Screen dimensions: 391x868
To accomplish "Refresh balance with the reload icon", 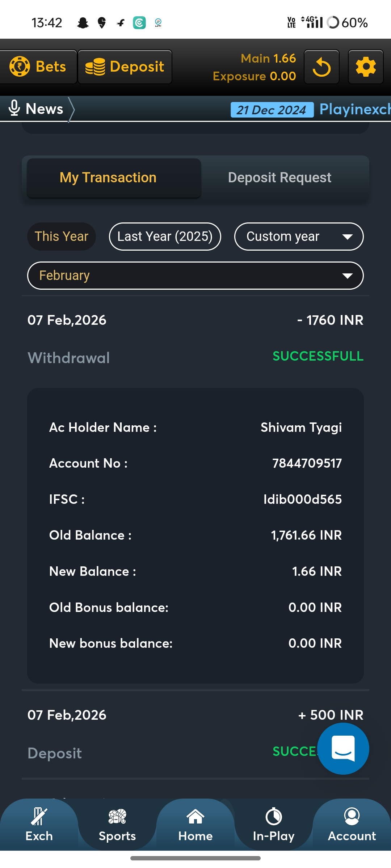I will pyautogui.click(x=321, y=67).
